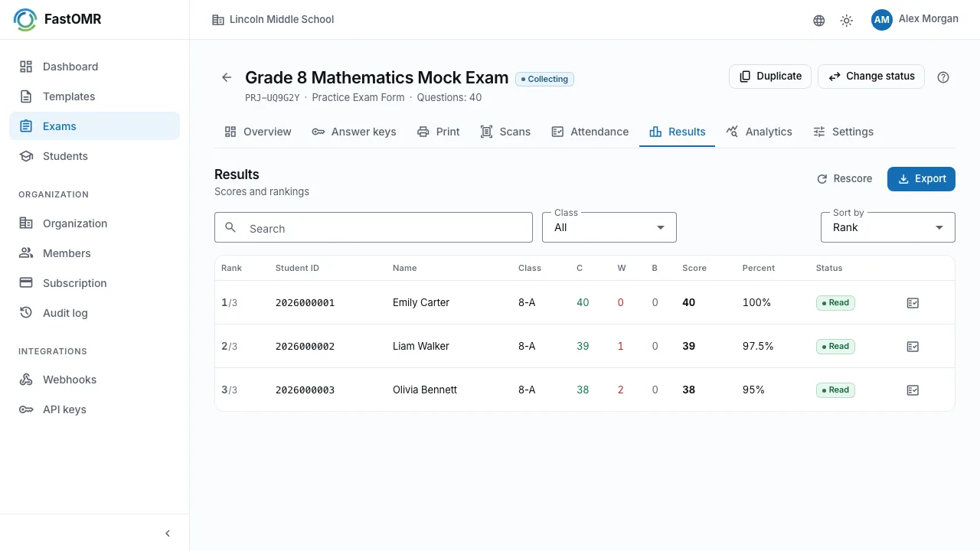Click the Alex Morgan user name
Image resolution: width=980 pixels, height=551 pixels.
pos(929,19)
